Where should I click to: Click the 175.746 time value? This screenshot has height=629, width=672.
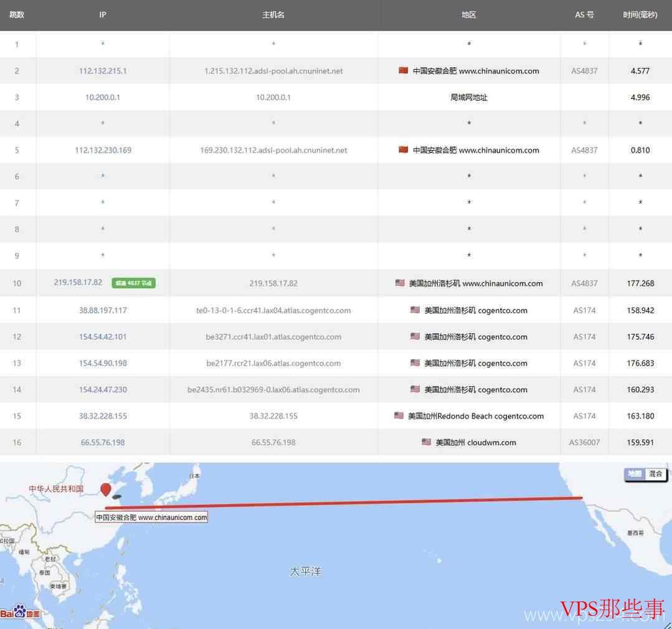640,337
